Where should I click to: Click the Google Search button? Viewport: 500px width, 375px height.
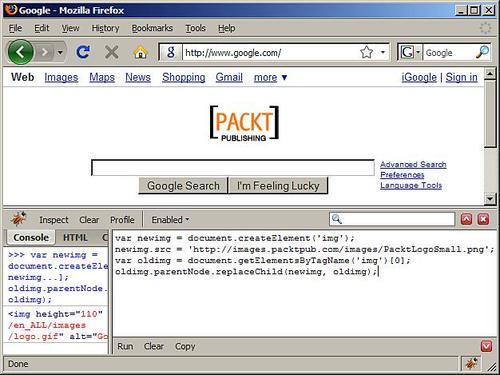coord(183,186)
